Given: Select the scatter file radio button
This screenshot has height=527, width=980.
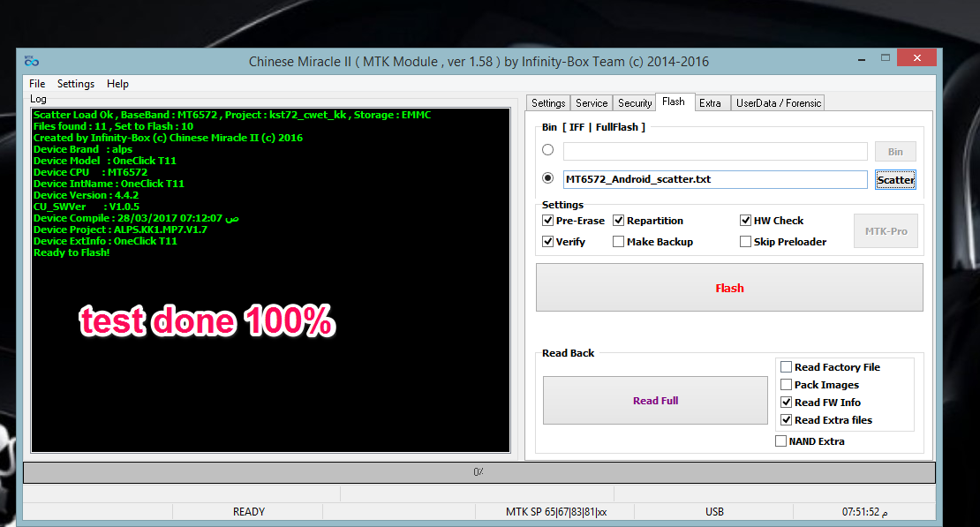Looking at the screenshot, I should tap(548, 178).
